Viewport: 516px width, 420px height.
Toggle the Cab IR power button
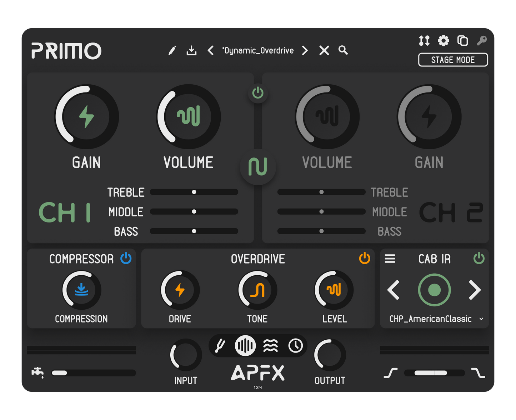click(x=479, y=258)
